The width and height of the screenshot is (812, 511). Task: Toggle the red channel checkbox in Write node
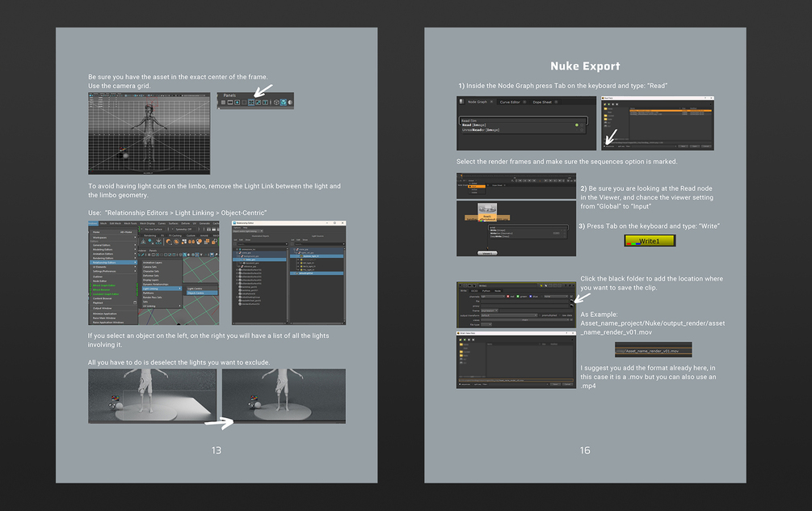pos(508,297)
